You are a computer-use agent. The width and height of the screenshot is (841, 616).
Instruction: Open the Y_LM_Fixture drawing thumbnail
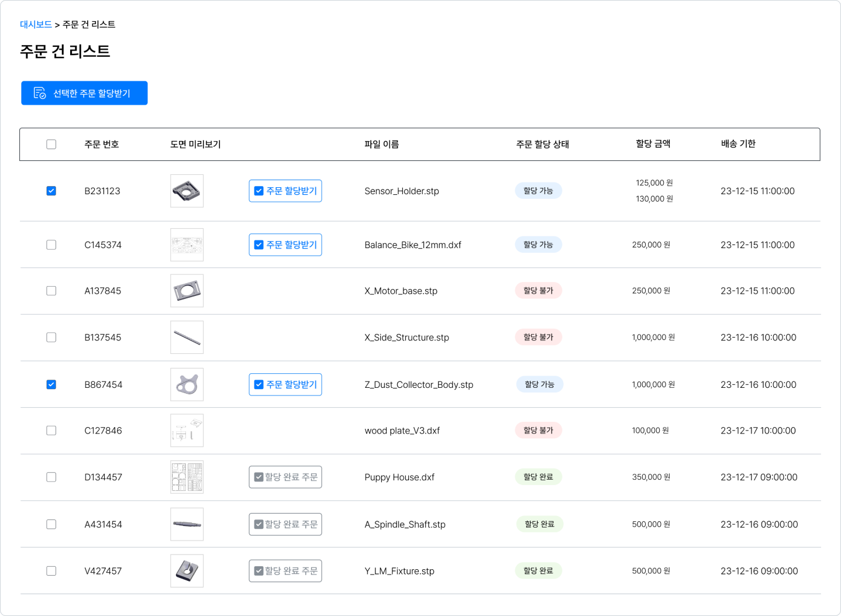pyautogui.click(x=187, y=571)
